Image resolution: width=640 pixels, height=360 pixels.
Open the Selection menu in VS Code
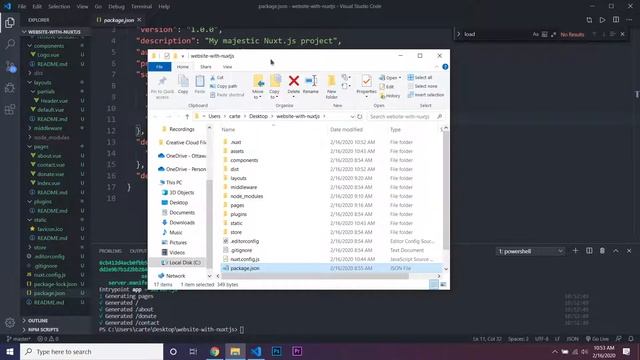(x=59, y=7)
